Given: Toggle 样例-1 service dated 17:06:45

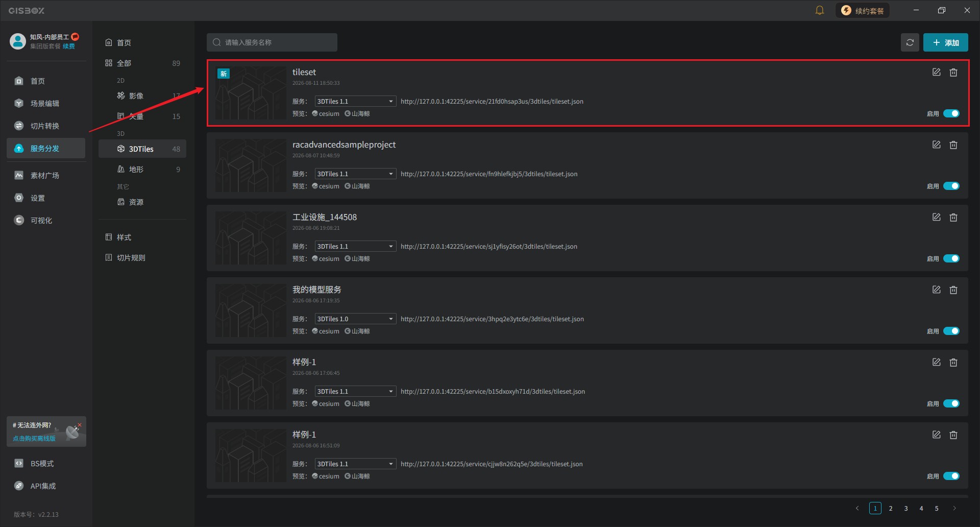Looking at the screenshot, I should tap(951, 403).
